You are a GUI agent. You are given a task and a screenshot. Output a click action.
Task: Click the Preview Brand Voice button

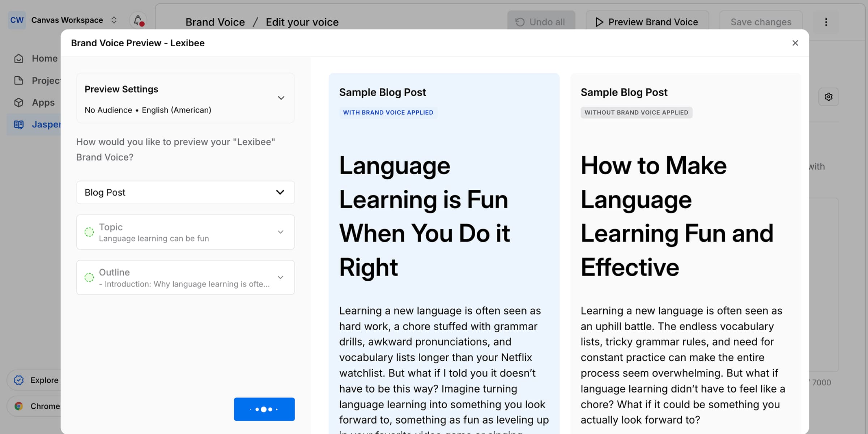click(x=647, y=22)
